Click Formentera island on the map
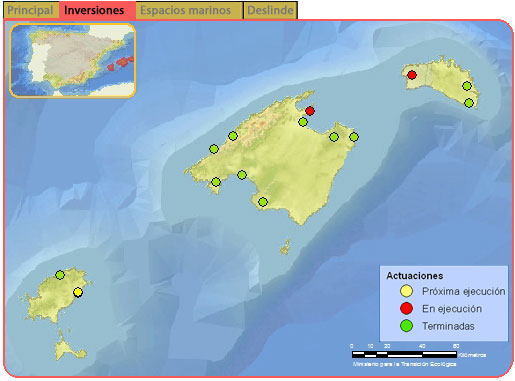Viewport: 515px width, 381px height. (68, 348)
